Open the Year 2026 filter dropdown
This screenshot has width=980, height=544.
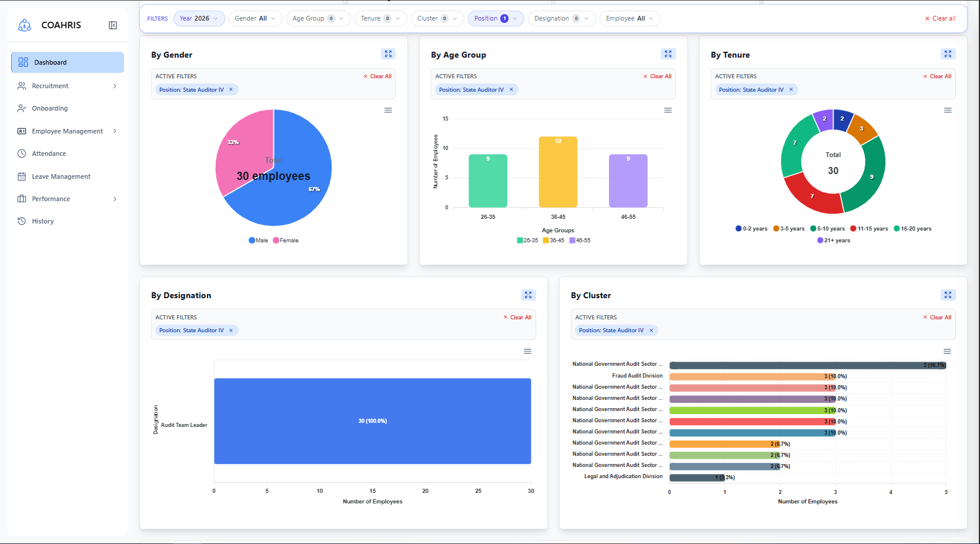click(199, 19)
